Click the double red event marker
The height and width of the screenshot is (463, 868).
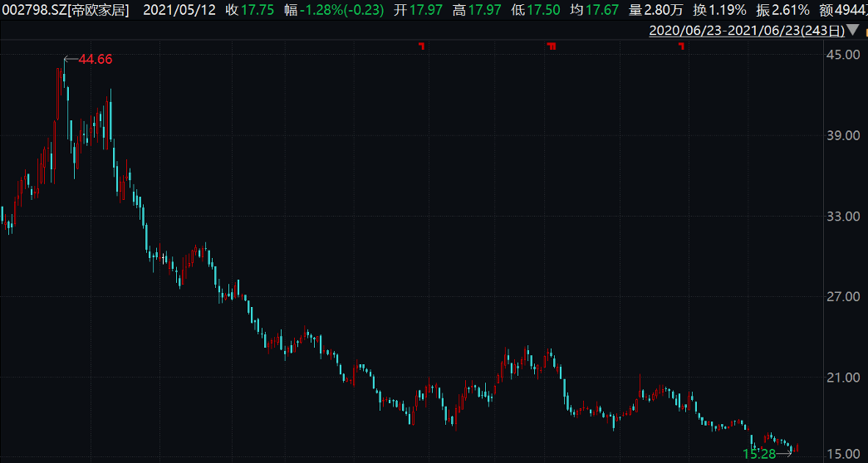click(551, 46)
